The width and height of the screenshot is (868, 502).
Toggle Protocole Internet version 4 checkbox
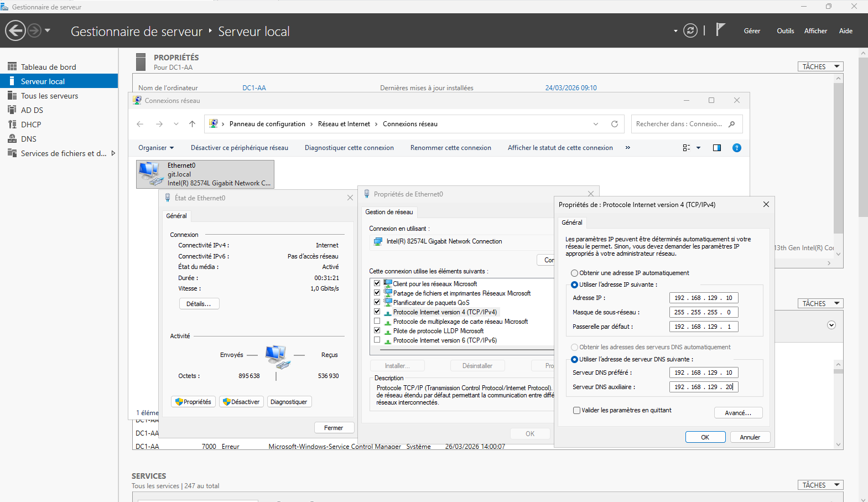pyautogui.click(x=377, y=312)
